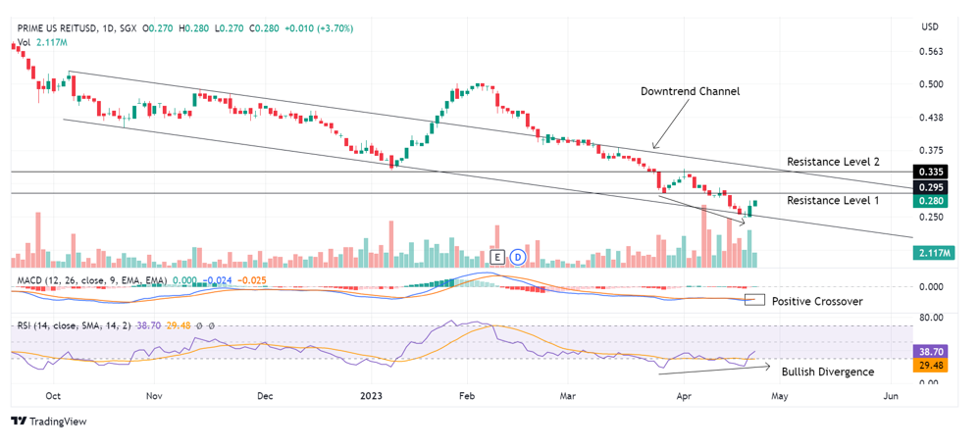
Task: Select the 0.295 resistance price tag
Action: pos(931,187)
